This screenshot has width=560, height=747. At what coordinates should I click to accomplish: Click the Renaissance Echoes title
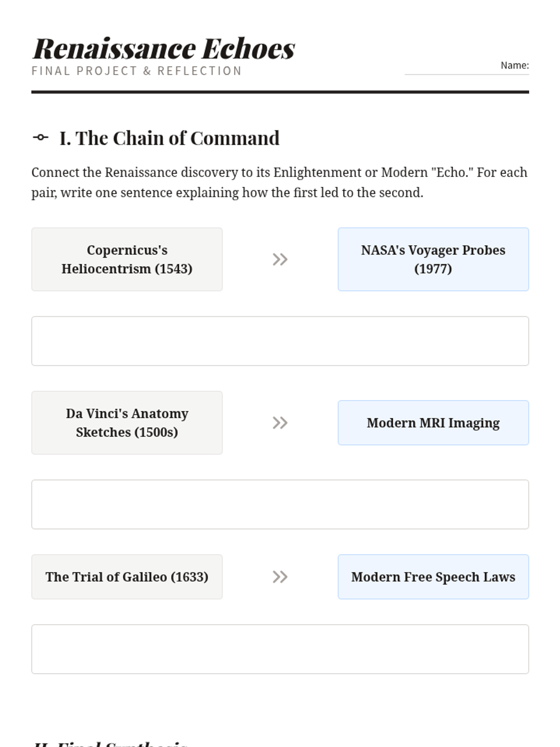click(x=164, y=48)
